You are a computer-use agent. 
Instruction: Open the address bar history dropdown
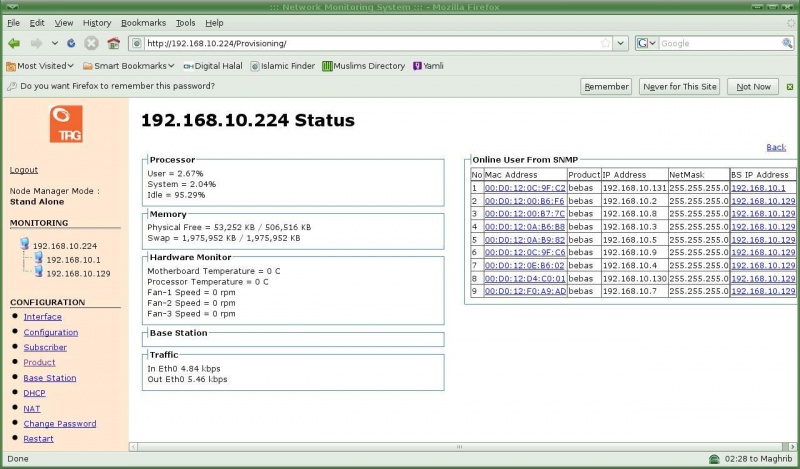point(621,44)
